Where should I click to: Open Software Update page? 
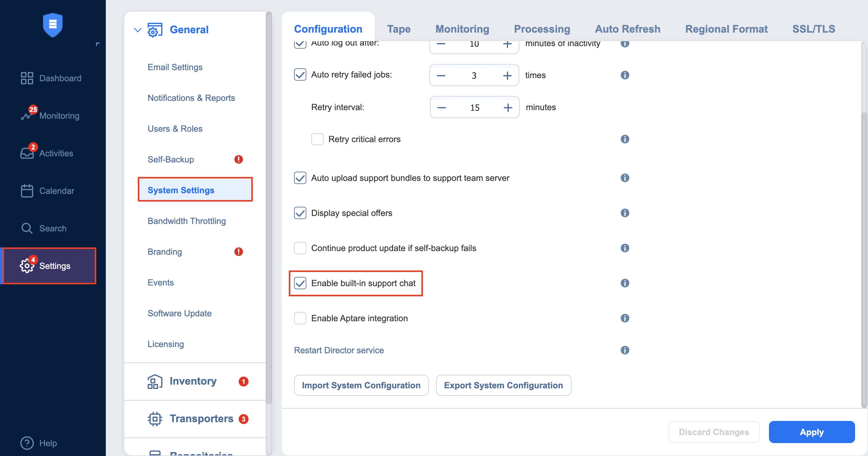coord(179,314)
